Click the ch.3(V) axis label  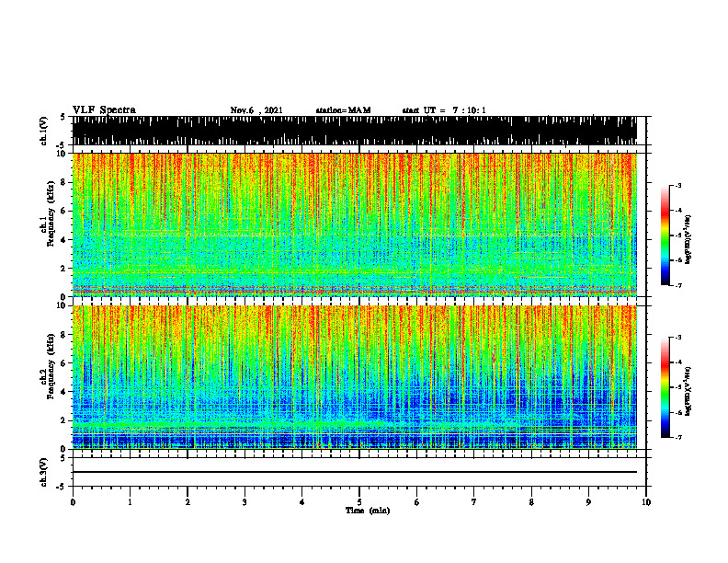[x=44, y=472]
